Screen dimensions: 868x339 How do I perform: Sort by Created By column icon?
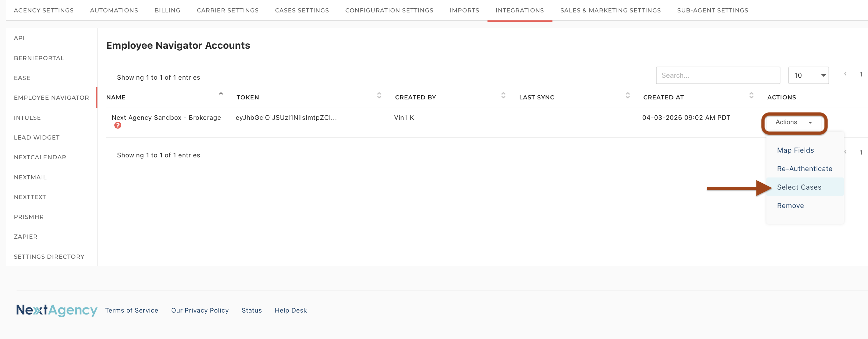(503, 96)
